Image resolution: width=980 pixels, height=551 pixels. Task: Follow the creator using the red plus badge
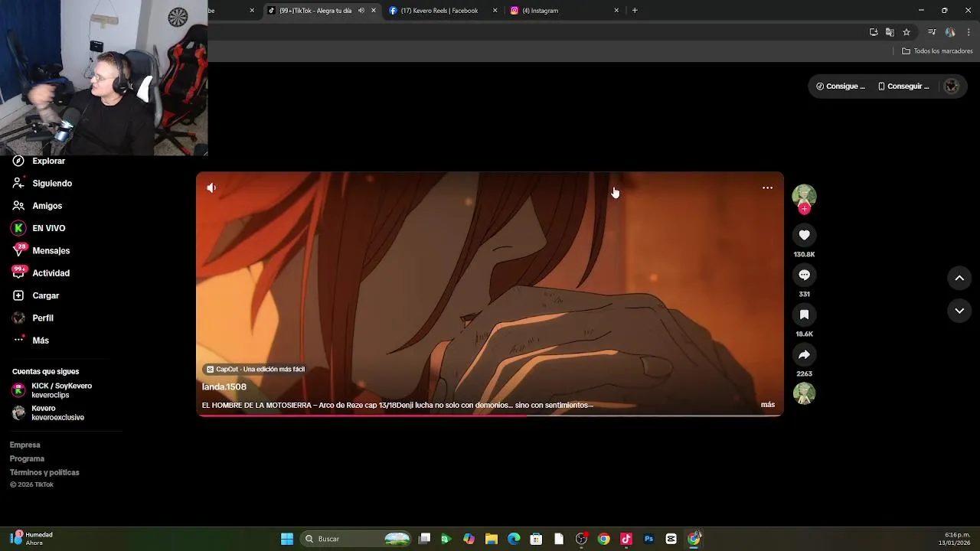coord(804,208)
